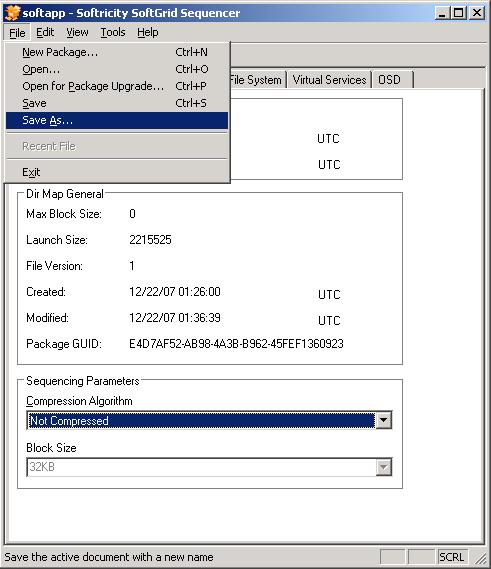491x569 pixels.
Task: Click the Launch Size value 2215525
Action: [150, 240]
